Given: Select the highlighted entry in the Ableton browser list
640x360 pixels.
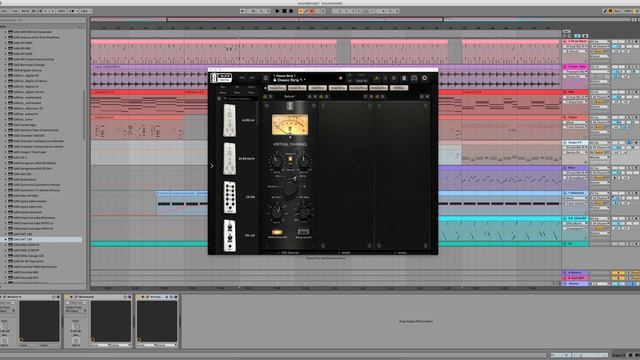Looking at the screenshot, I should point(42,239).
